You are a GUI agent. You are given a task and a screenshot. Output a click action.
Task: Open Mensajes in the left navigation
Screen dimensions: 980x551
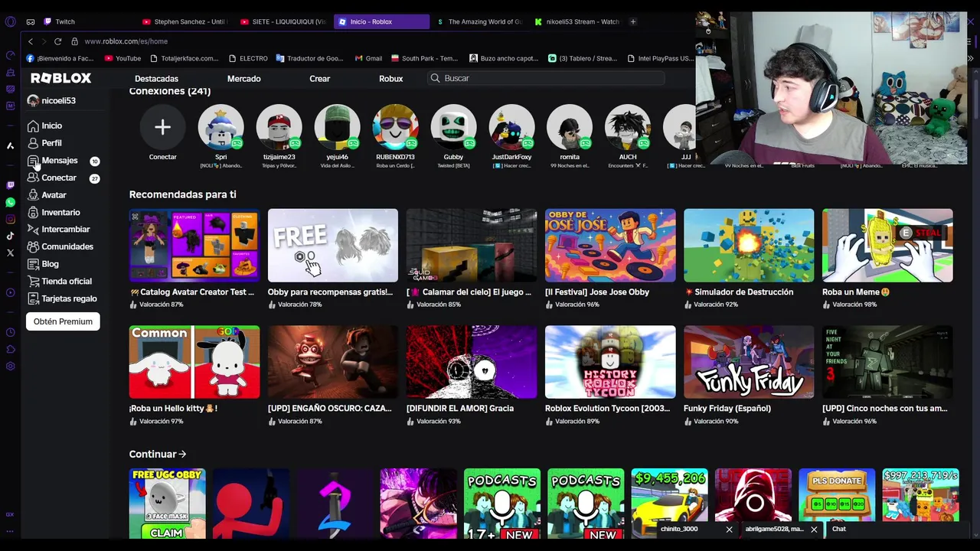pos(53,161)
